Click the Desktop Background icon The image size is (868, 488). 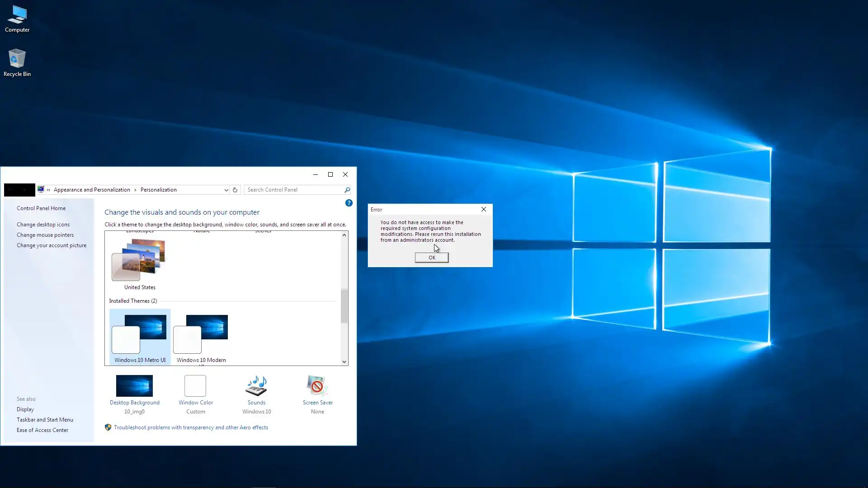pyautogui.click(x=134, y=386)
